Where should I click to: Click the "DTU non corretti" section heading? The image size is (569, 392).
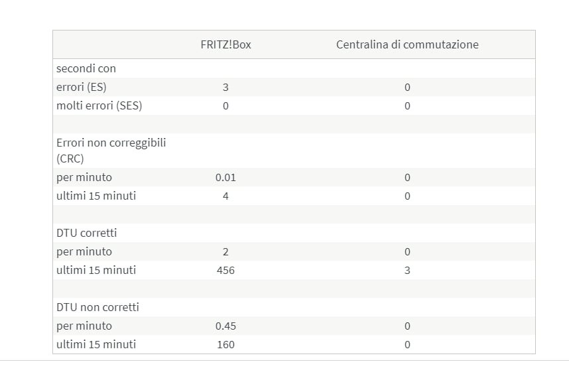97,307
